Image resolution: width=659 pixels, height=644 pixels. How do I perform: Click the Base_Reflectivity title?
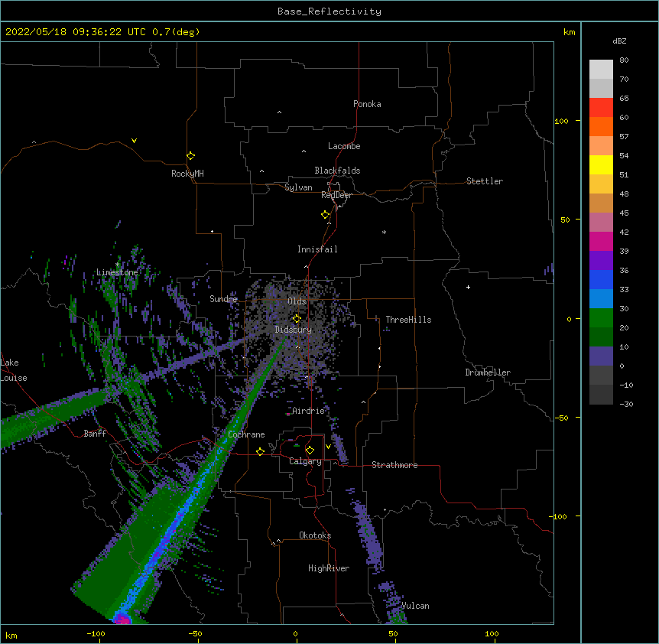click(329, 11)
